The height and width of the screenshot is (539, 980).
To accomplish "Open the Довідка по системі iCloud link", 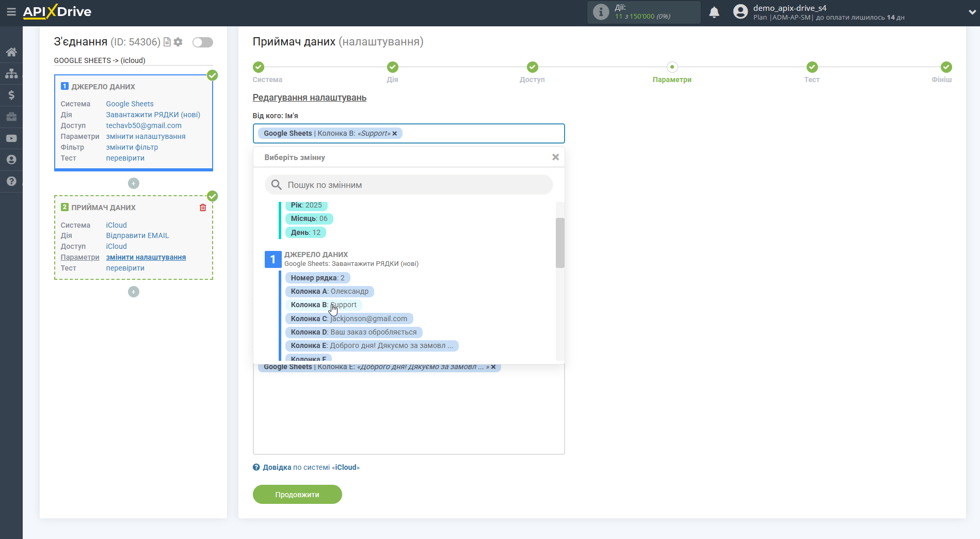I will [311, 467].
